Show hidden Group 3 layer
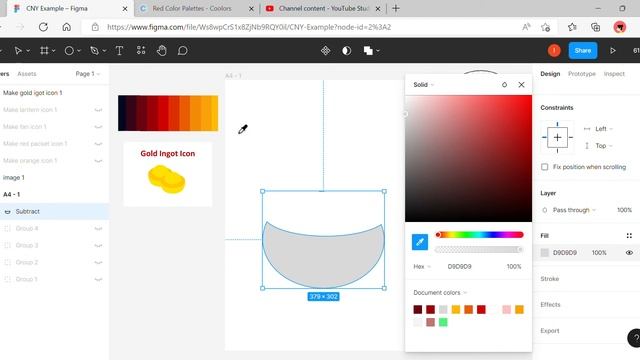 pos(98,245)
